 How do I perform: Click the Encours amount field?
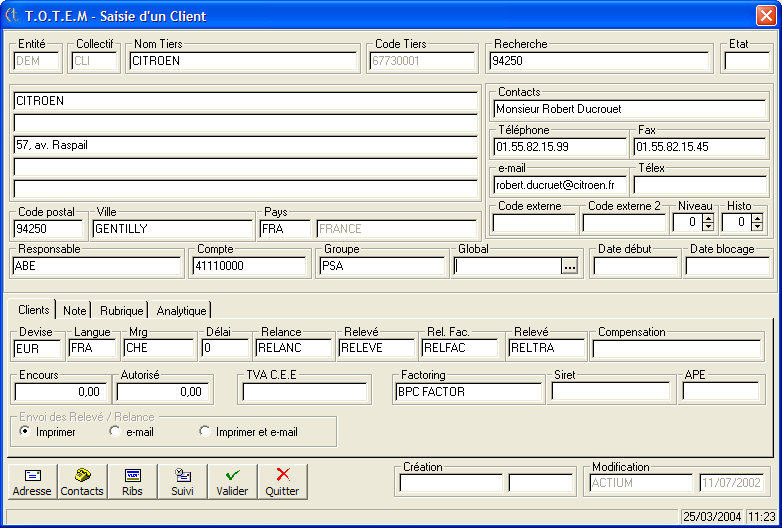coord(60,392)
